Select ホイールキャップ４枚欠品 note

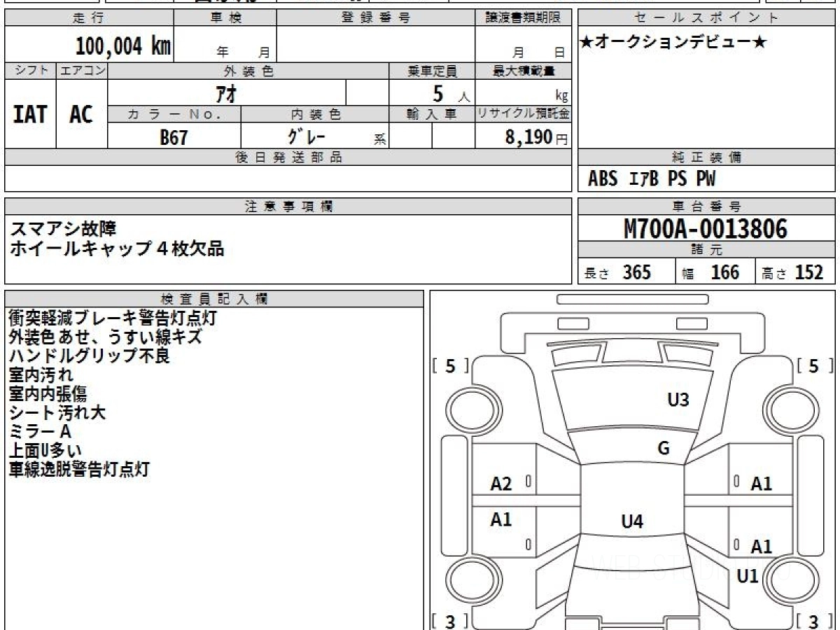coord(116,248)
